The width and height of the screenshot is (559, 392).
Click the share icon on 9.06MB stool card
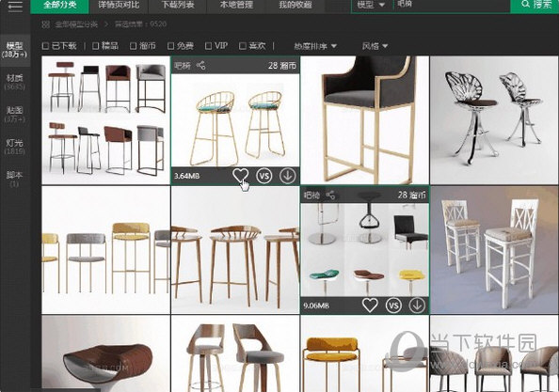(330, 195)
